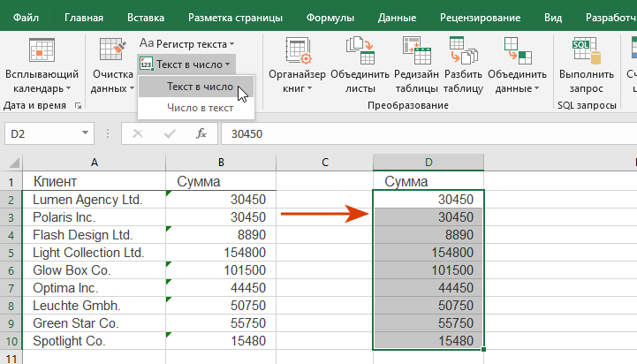
Task: Click Редизайн таблицы icon
Action: (416, 50)
